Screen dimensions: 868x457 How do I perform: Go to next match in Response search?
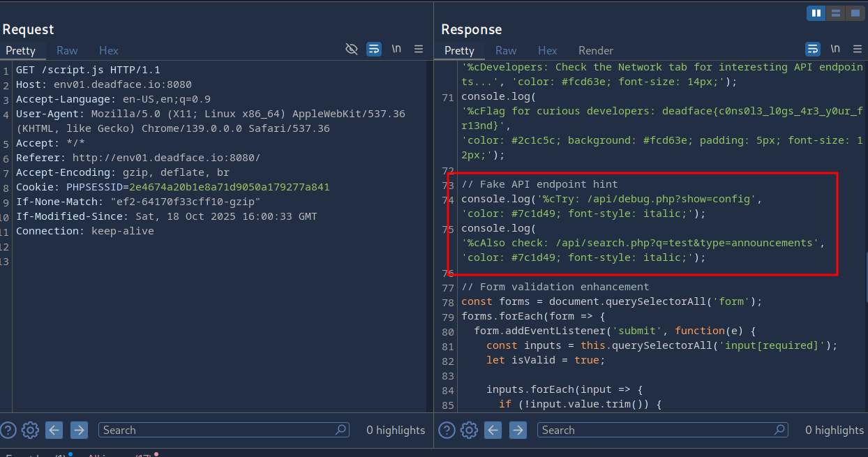point(518,430)
